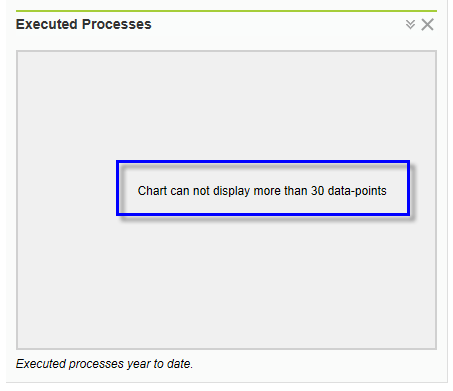Screen dimensions: 453x391
Task: Click the number 30 in the message
Action: [x=318, y=191]
